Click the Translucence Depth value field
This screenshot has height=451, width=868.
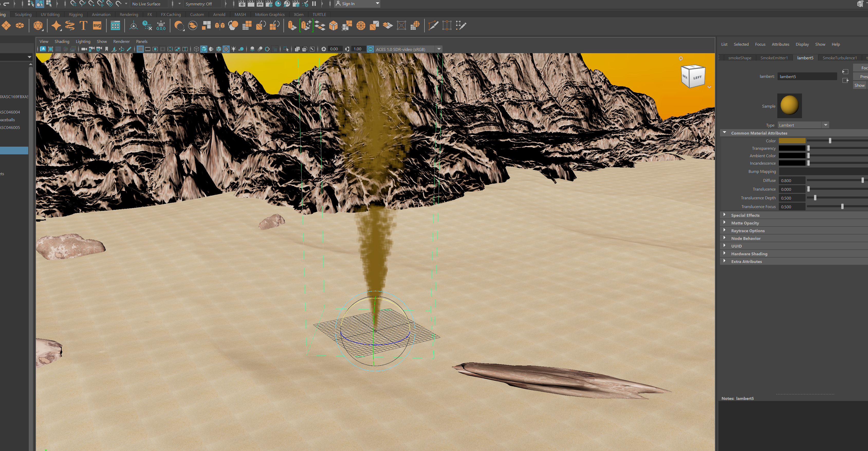pos(792,198)
